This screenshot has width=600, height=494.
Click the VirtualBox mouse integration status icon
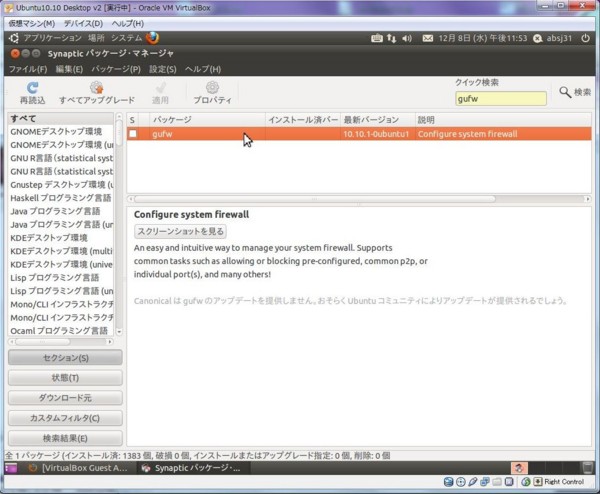pyautogui.click(x=526, y=482)
